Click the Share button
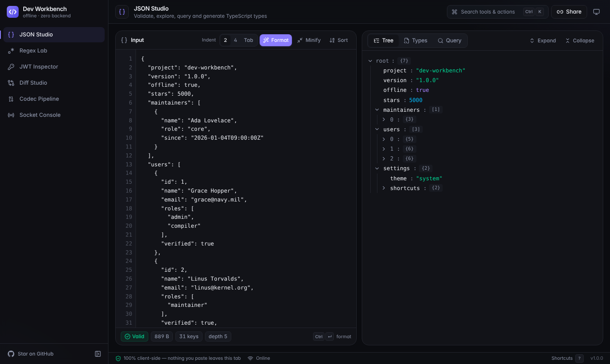The image size is (610, 364). [569, 12]
